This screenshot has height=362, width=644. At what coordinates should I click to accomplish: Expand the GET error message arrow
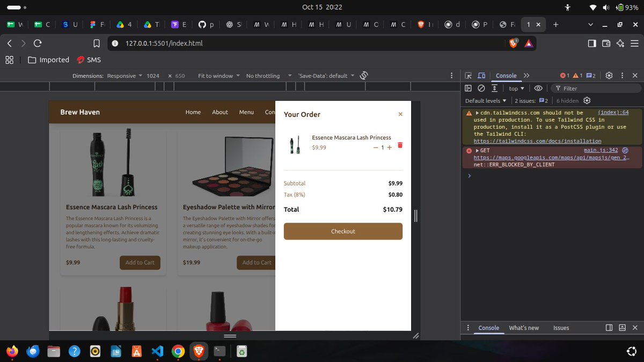tap(478, 151)
